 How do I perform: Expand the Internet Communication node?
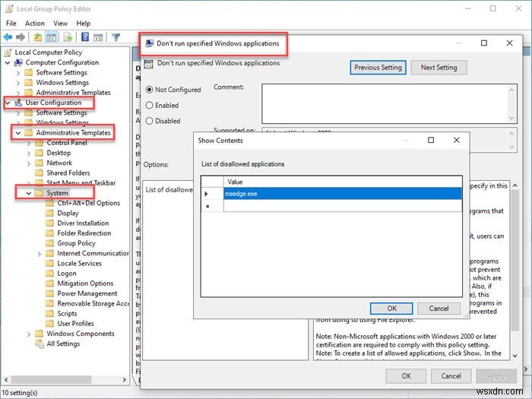(x=40, y=254)
